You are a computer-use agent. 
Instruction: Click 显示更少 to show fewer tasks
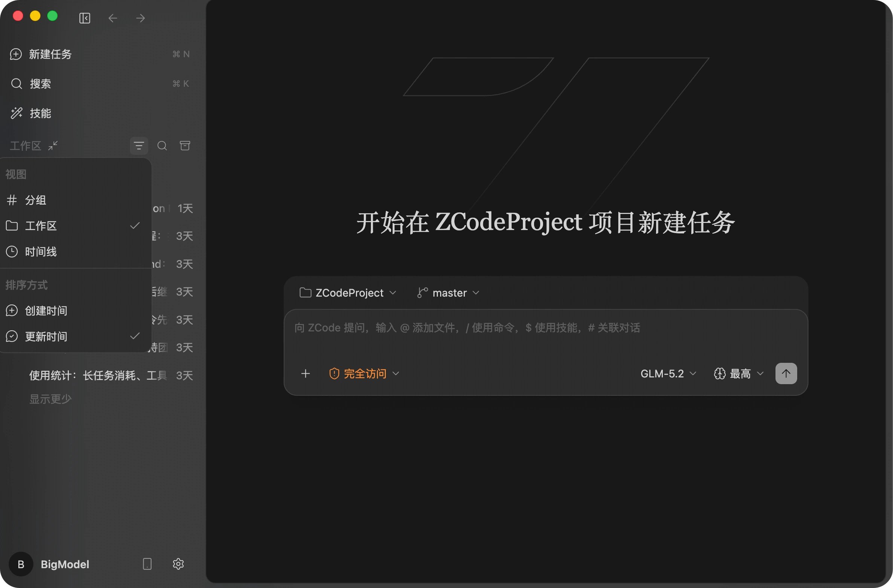tap(50, 399)
